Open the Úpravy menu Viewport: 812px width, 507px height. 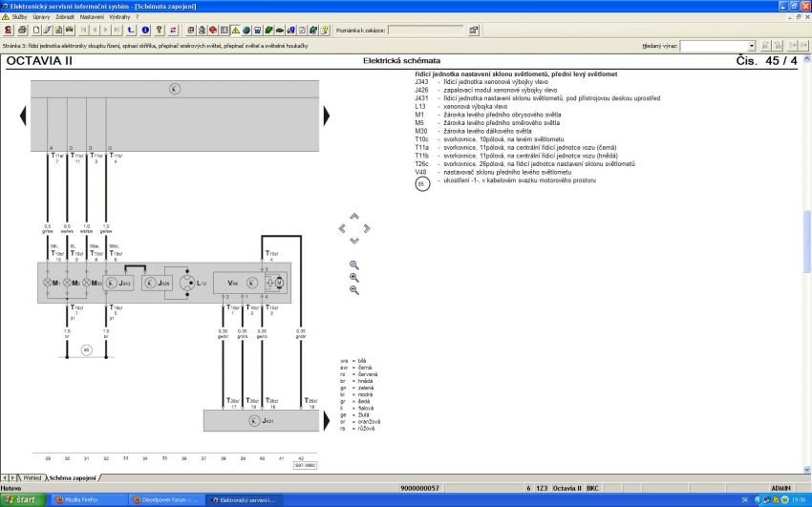(x=41, y=17)
